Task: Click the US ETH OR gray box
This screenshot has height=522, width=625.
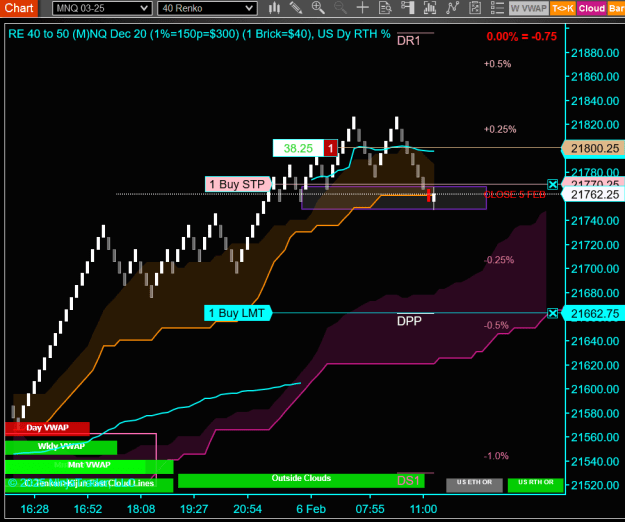Action: click(x=474, y=485)
